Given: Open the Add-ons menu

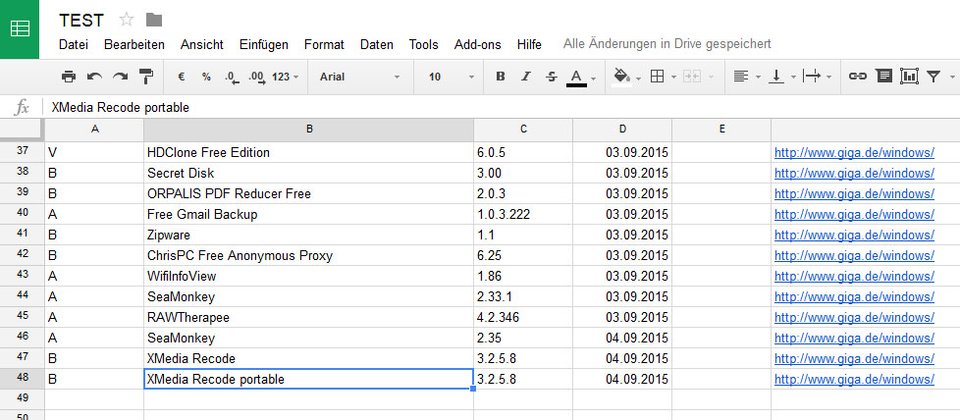Looking at the screenshot, I should [x=478, y=45].
